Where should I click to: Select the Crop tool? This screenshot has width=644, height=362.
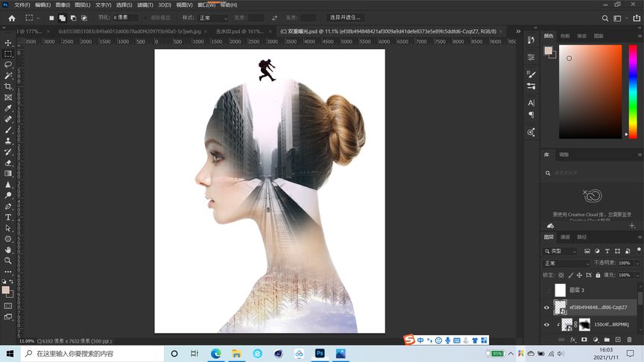[x=8, y=86]
